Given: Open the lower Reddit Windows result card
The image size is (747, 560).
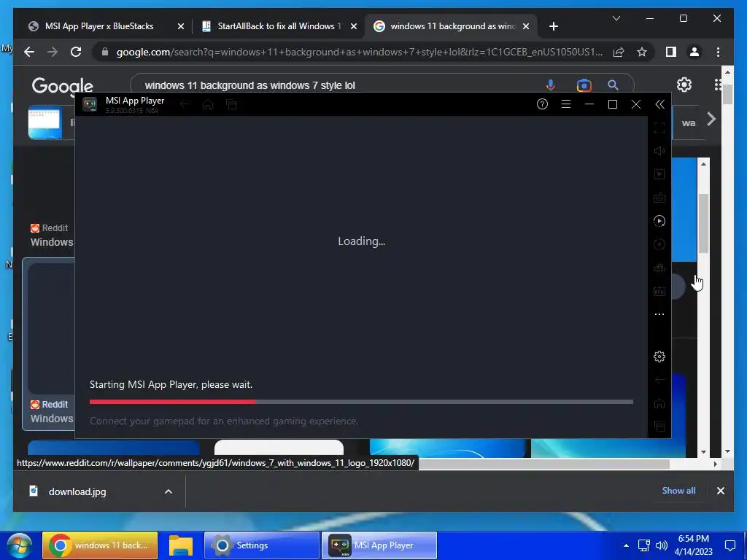Looking at the screenshot, I should (49, 344).
